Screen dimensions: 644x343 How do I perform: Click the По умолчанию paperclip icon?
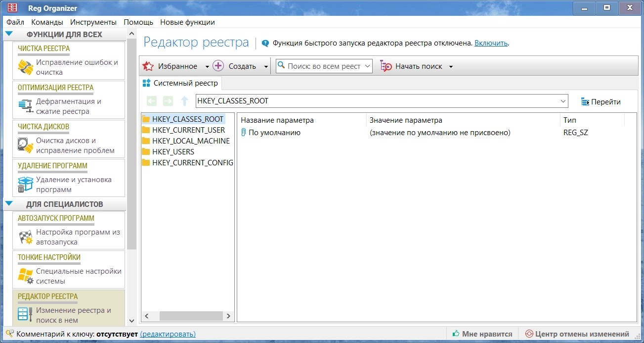243,133
